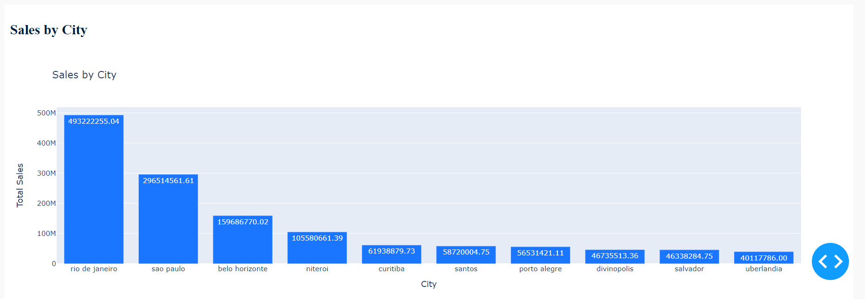
Task: Click the uberlandia bar
Action: (764, 257)
